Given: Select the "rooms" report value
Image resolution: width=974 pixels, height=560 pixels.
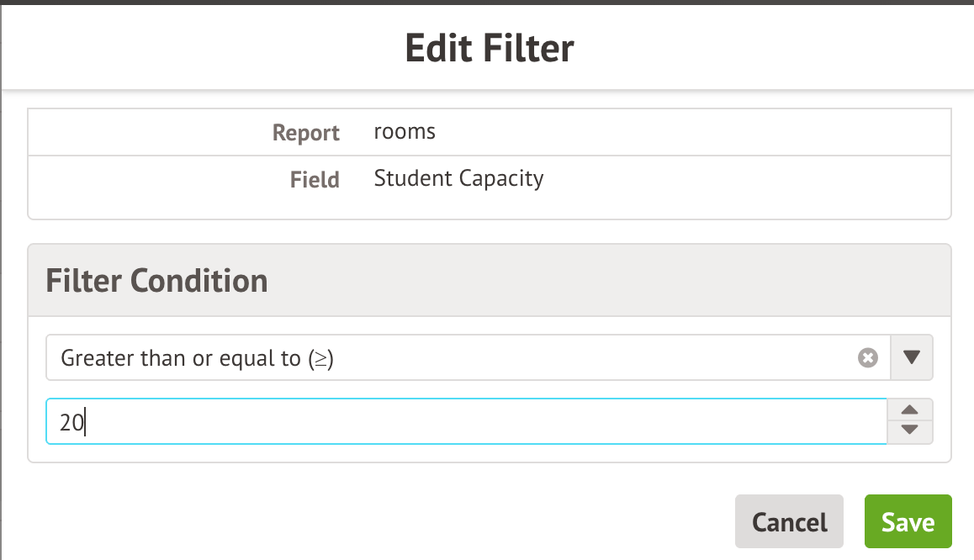Looking at the screenshot, I should (405, 132).
